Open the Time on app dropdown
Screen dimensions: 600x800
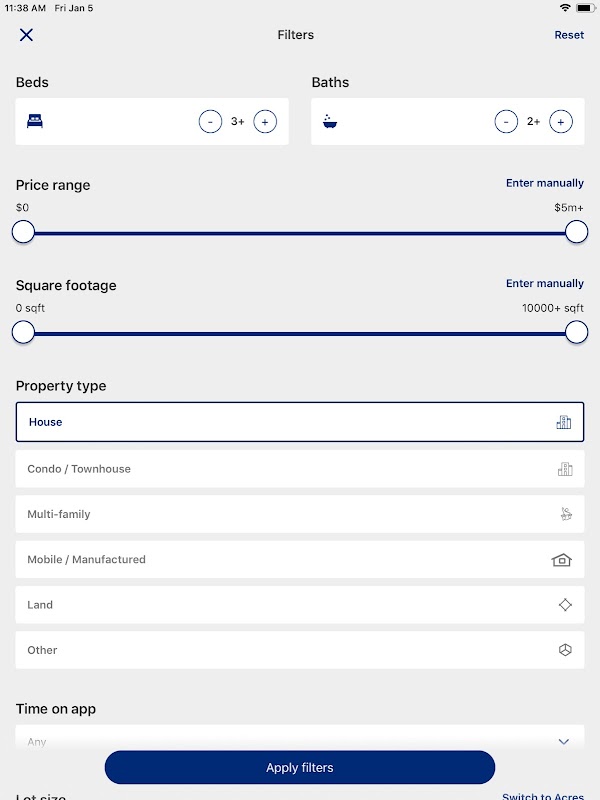click(x=300, y=742)
